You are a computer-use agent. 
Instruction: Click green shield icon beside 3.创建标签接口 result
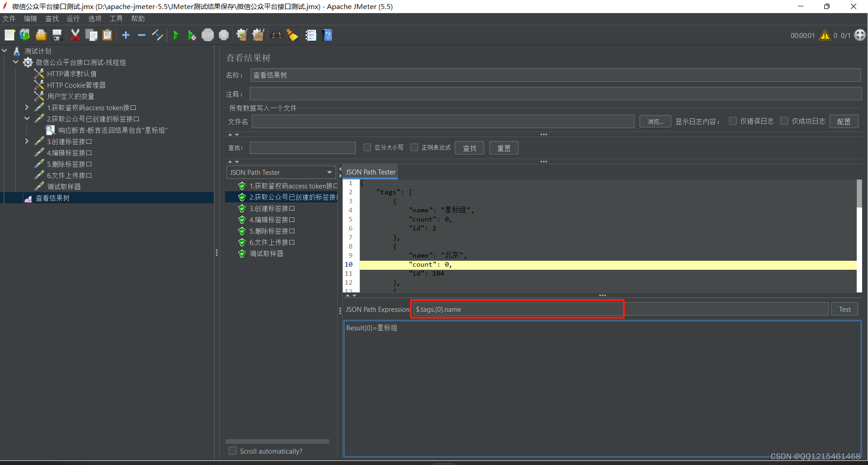click(x=242, y=209)
